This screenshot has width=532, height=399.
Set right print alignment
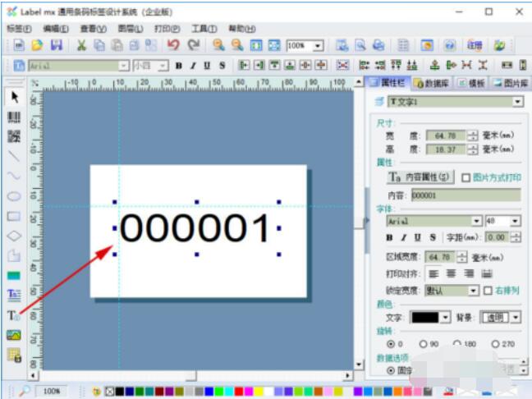point(469,273)
